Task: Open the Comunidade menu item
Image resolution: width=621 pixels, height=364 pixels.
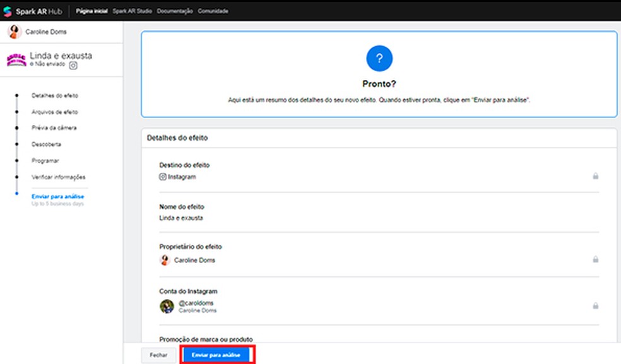Action: click(x=213, y=11)
